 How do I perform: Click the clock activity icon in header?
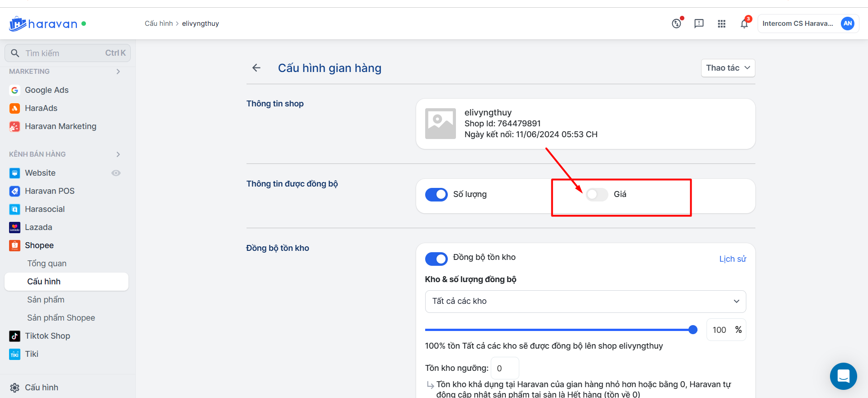pyautogui.click(x=676, y=24)
